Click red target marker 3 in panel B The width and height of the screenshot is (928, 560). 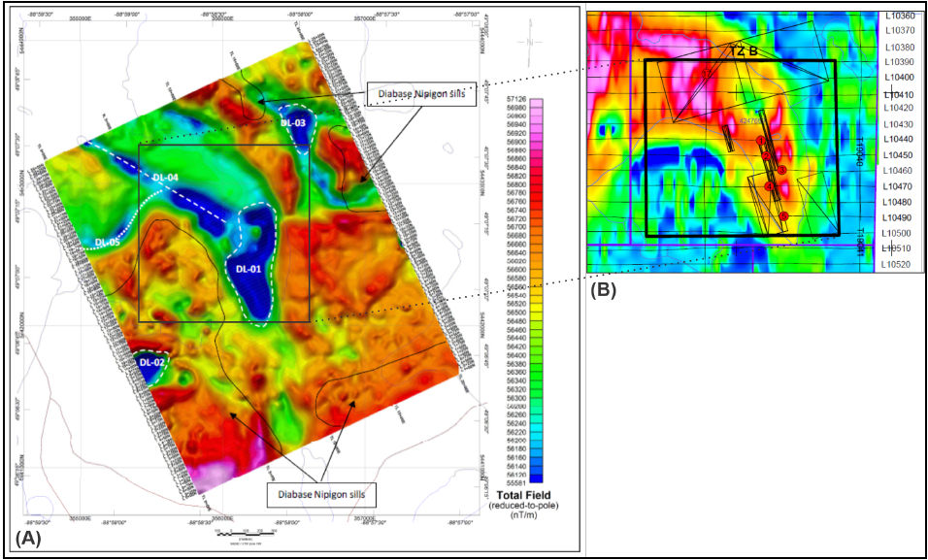(781, 170)
